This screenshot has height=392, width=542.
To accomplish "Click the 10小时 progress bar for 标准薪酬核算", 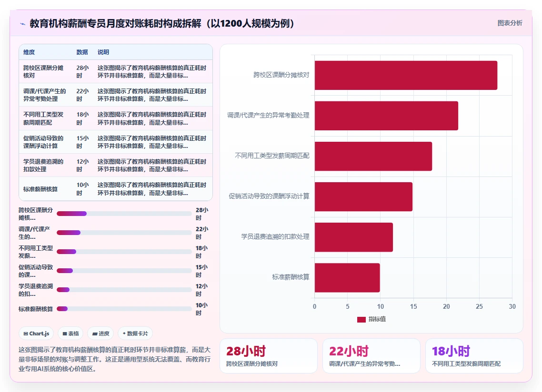I will [124, 309].
